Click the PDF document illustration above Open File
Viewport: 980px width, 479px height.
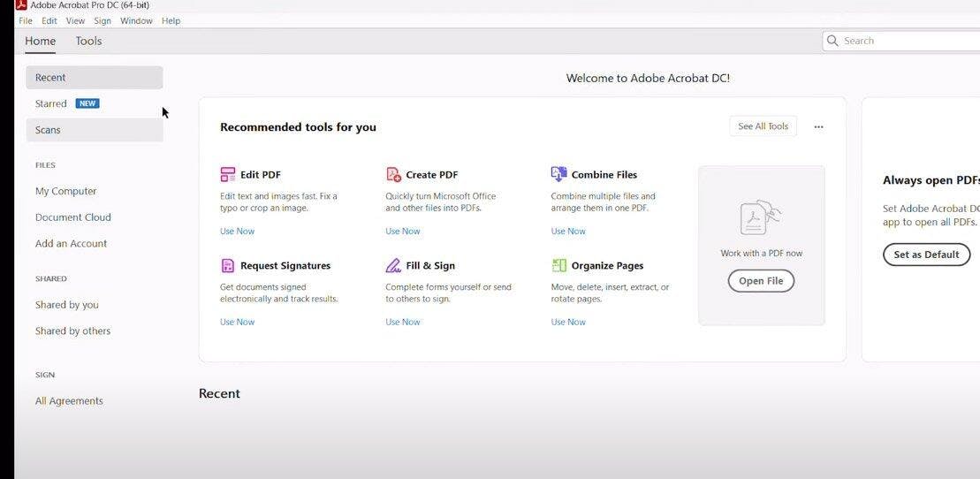761,217
